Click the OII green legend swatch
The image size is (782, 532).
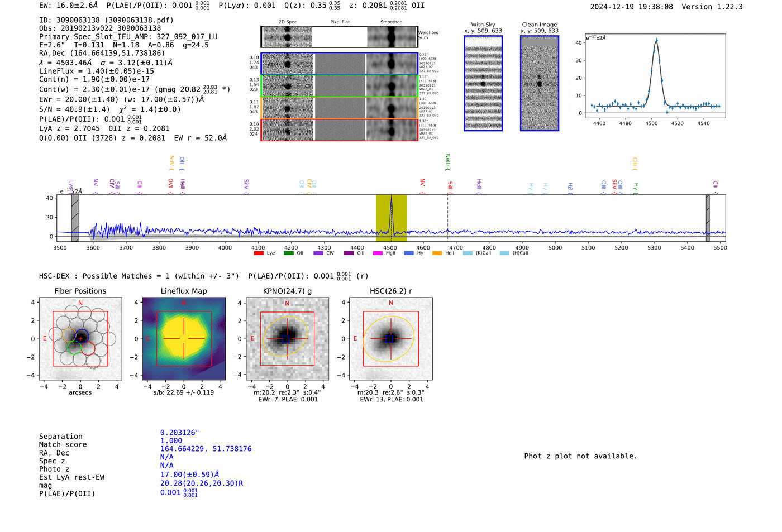click(x=288, y=253)
